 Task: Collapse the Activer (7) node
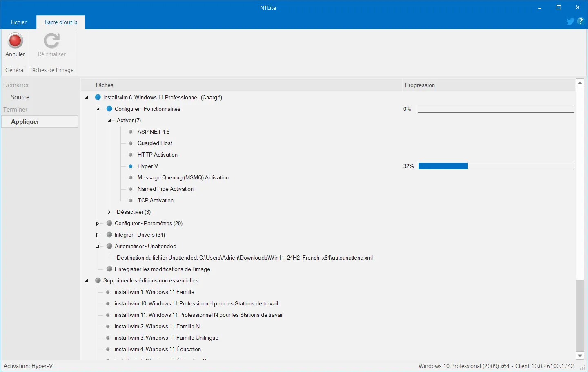(109, 121)
